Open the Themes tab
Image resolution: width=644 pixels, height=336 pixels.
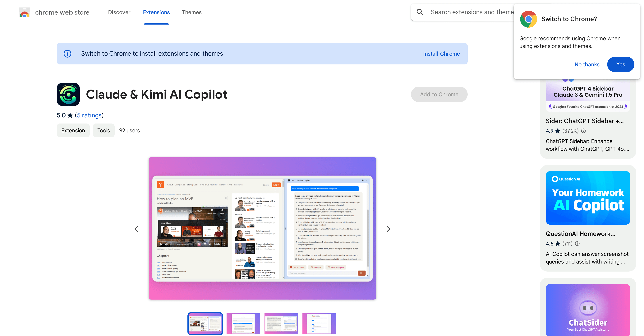(191, 12)
